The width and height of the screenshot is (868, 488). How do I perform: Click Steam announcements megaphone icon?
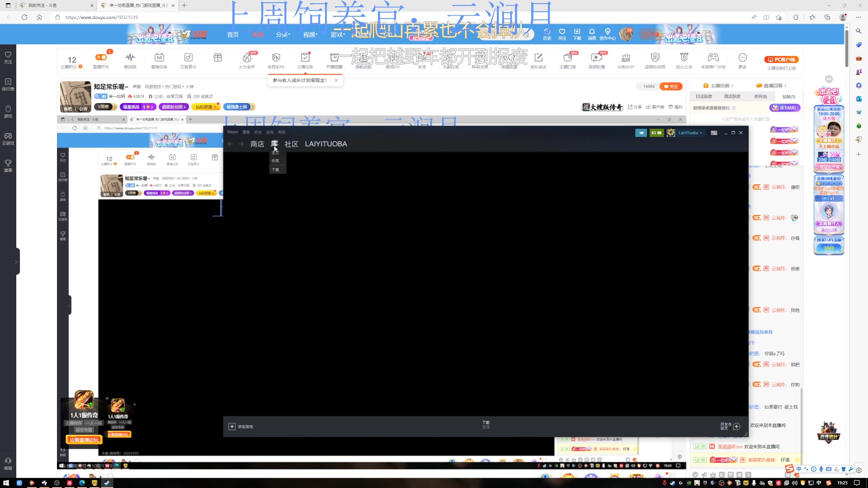tap(641, 133)
